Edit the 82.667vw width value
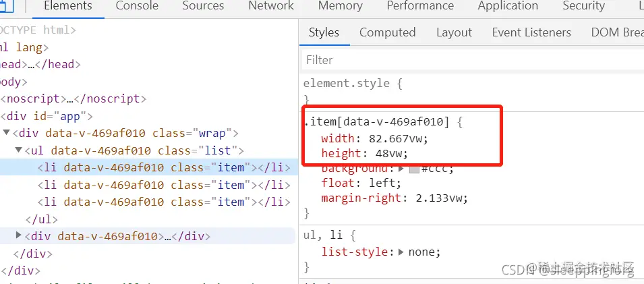The width and height of the screenshot is (644, 284). [395, 138]
